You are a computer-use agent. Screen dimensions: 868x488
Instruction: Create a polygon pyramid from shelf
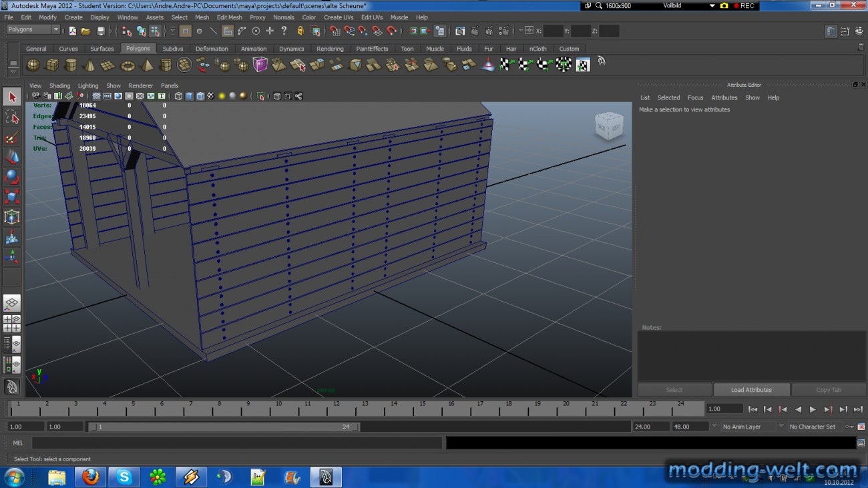tap(146, 65)
